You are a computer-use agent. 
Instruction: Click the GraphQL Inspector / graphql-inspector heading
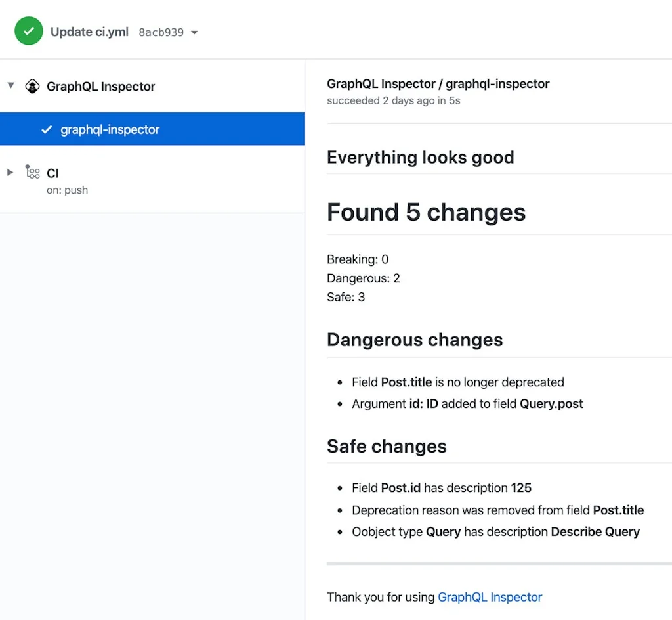pos(438,83)
